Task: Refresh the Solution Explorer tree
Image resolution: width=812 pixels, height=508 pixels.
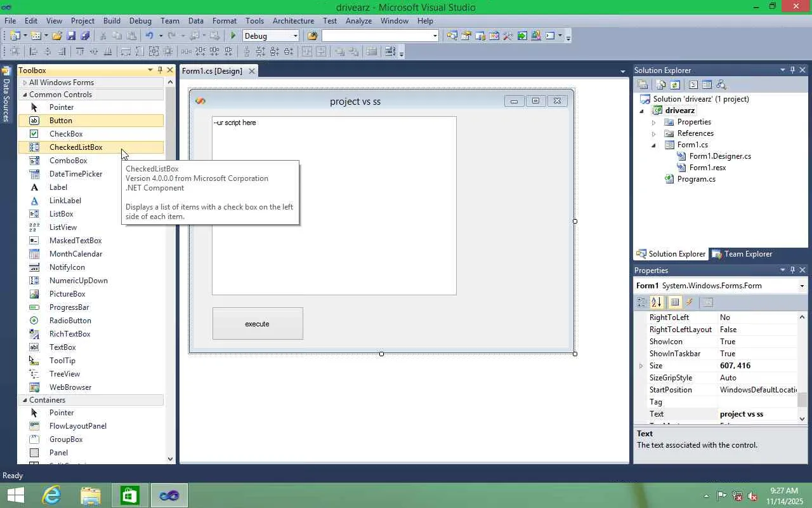Action: pos(675,85)
